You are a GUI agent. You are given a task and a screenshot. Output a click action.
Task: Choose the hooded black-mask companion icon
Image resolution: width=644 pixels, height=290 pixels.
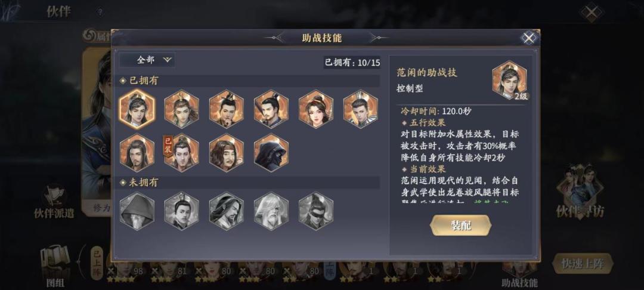pyautogui.click(x=271, y=152)
